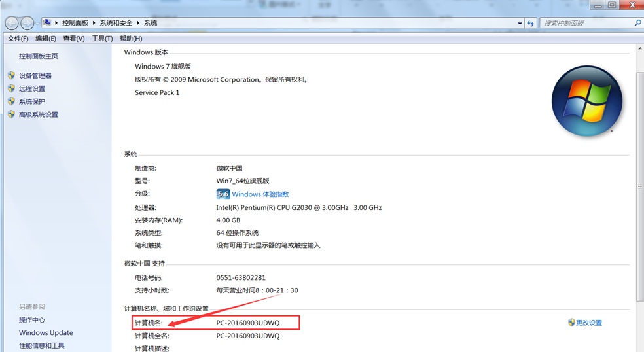Click the 64 位操作系统 value
The image size is (644, 352).
click(x=237, y=232)
